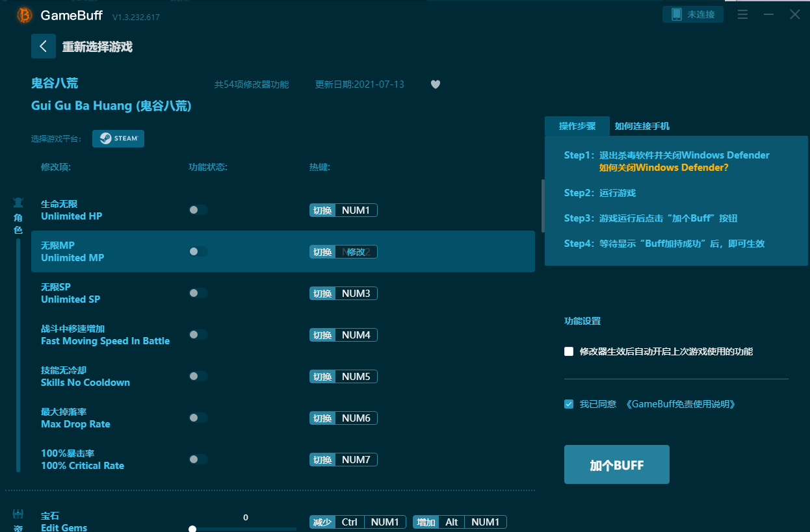Click the 增加 label for Edit Gems
The height and width of the screenshot is (532, 810).
[426, 522]
